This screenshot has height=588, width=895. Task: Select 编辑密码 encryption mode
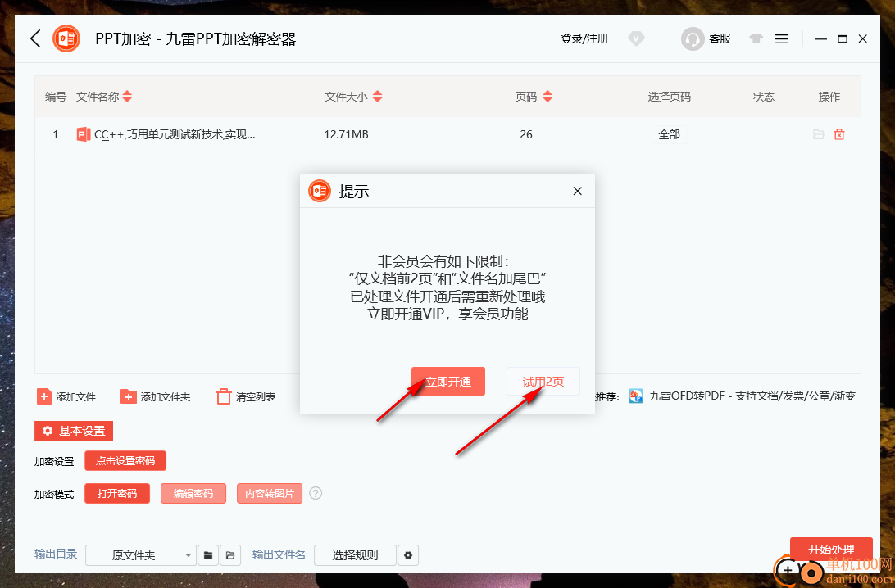point(193,493)
